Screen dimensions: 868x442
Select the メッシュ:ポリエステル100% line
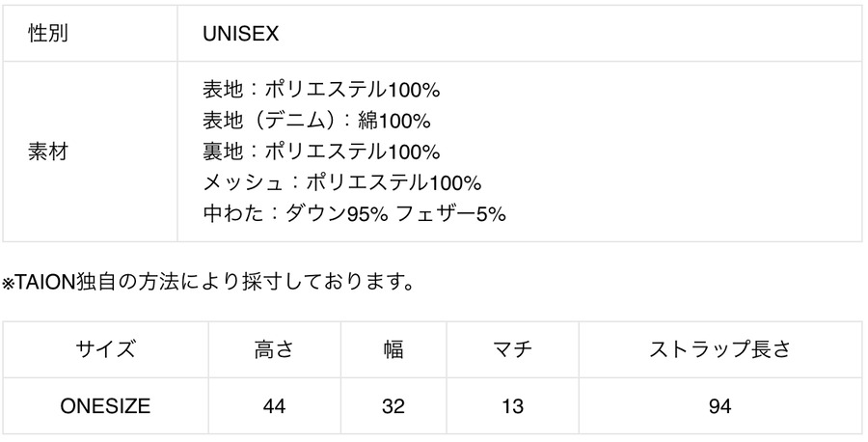pyautogui.click(x=341, y=182)
